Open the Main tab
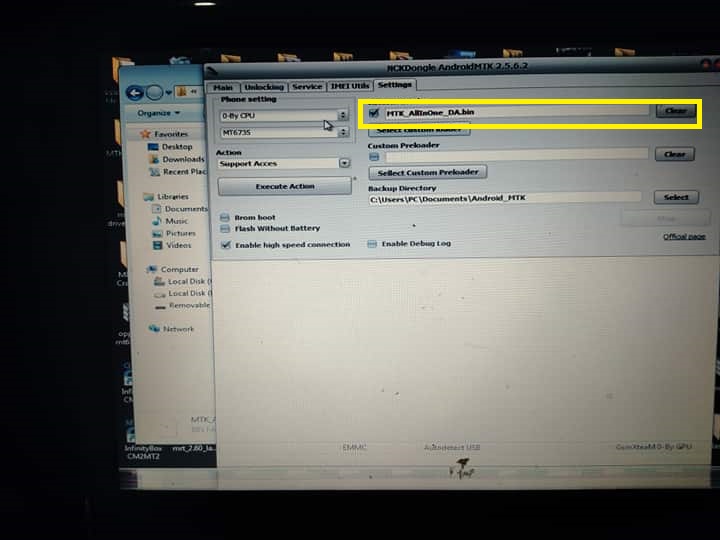720x540 pixels. coord(223,87)
